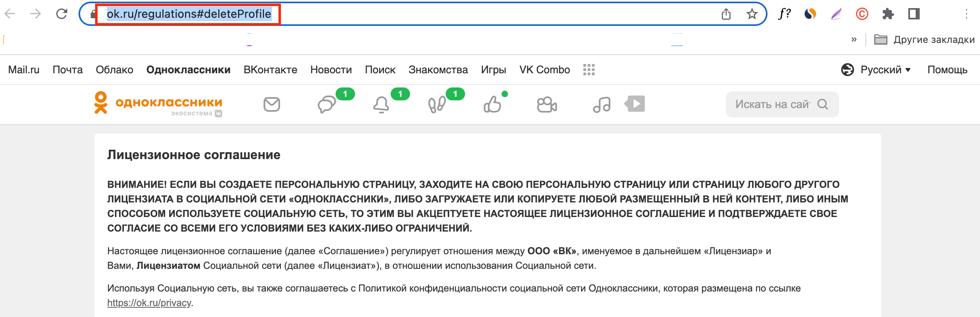
Task: Open the music note icon
Action: pyautogui.click(x=602, y=104)
